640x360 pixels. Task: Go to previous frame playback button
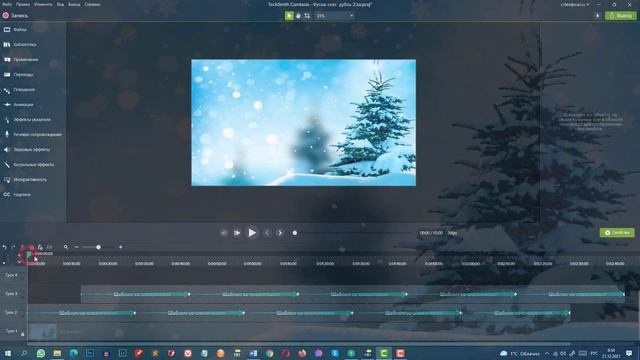tap(224, 233)
